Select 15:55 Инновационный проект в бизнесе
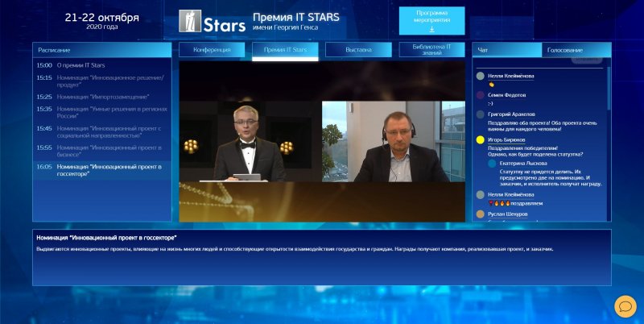Viewport: 644px width, 324px height. tap(102, 151)
